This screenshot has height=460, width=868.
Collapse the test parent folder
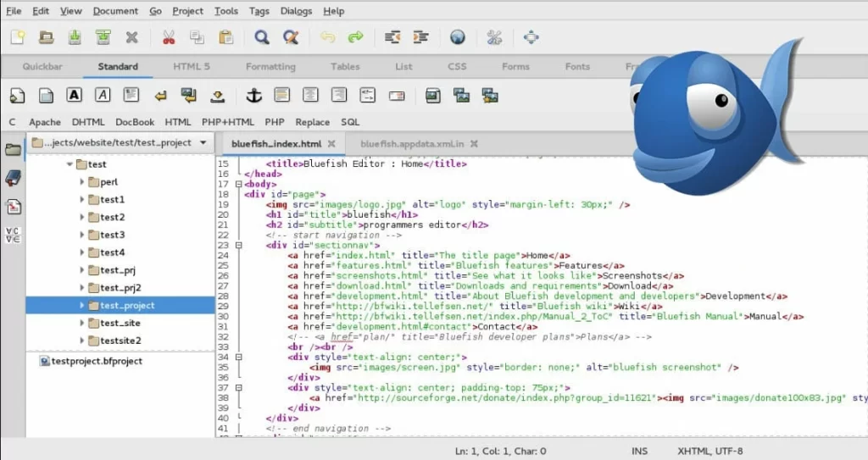pyautogui.click(x=69, y=164)
